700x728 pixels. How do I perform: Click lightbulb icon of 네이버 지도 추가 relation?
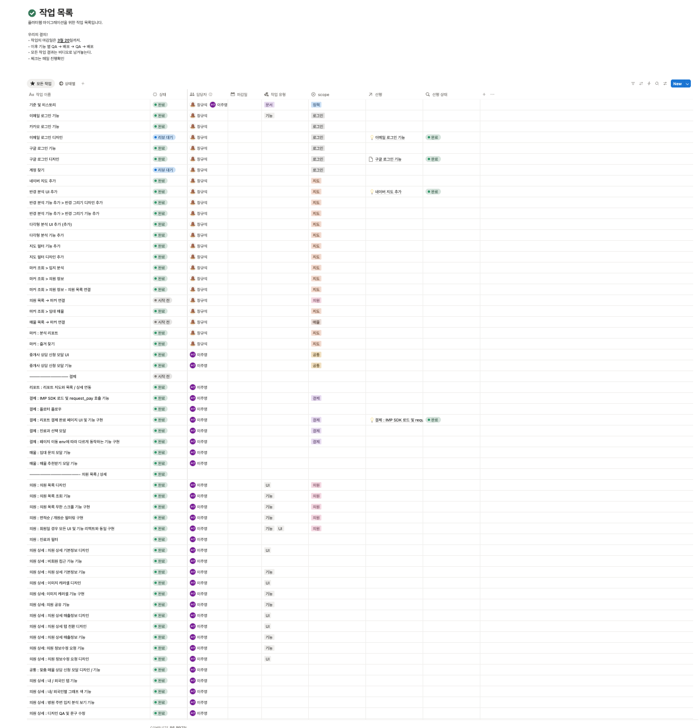pos(372,192)
